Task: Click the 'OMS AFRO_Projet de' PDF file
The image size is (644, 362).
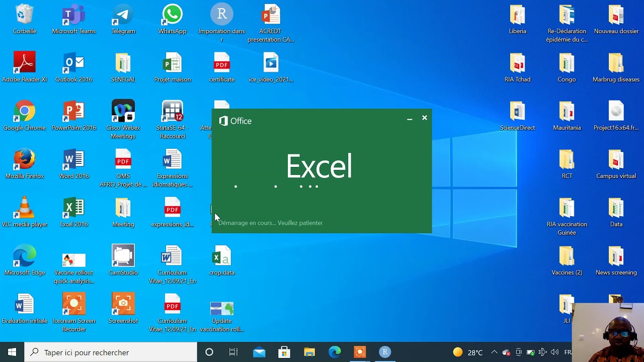Action: click(123, 168)
